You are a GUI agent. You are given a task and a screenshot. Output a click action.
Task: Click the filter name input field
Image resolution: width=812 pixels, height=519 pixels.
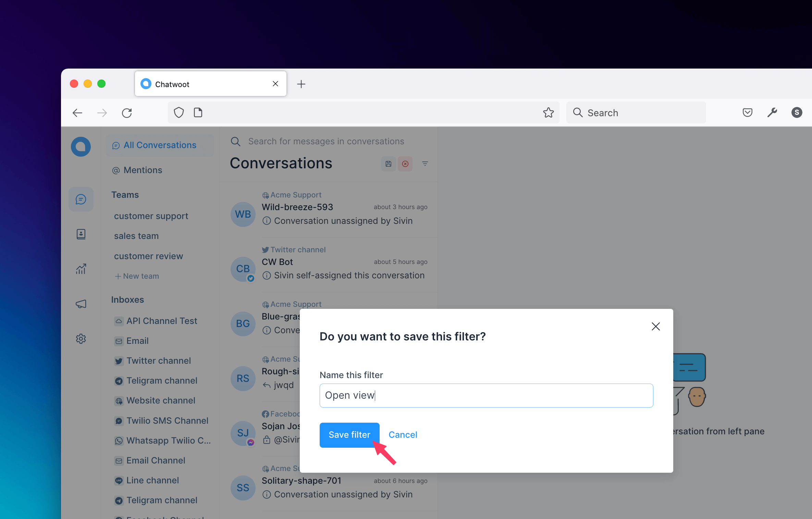pos(486,395)
